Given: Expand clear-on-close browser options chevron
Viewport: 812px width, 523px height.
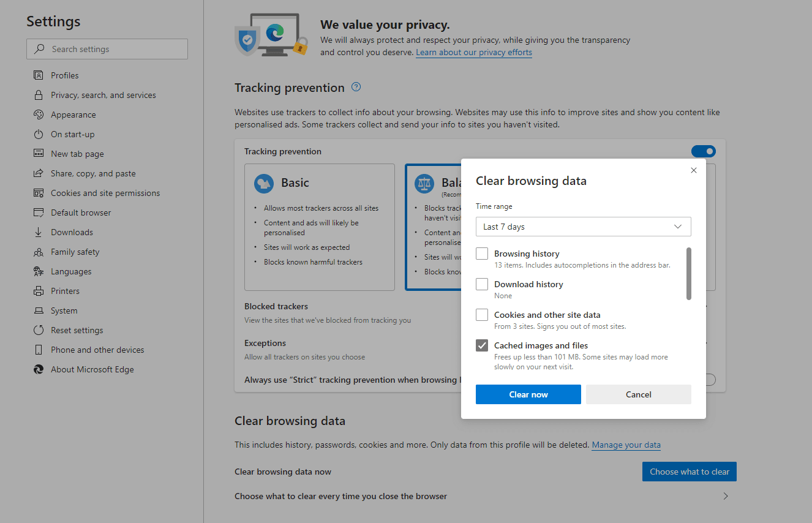Looking at the screenshot, I should 726,496.
